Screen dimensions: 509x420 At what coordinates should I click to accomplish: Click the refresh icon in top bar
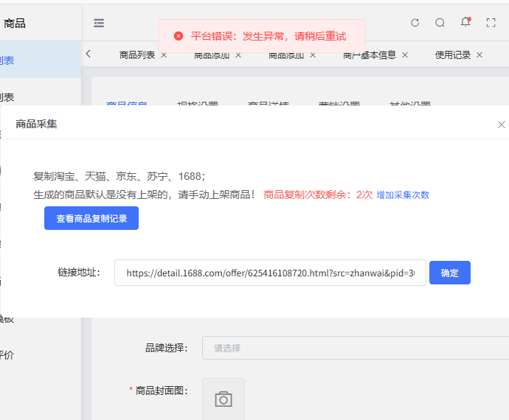[415, 23]
